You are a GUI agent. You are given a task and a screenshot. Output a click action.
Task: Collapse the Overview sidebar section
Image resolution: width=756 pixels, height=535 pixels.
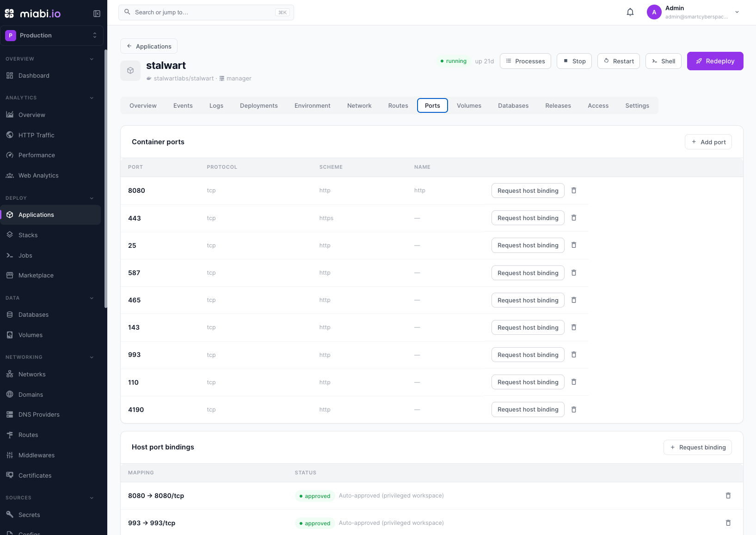point(92,59)
